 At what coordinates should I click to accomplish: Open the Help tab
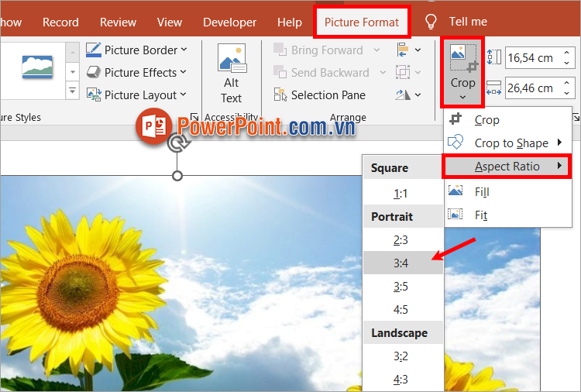(x=290, y=22)
